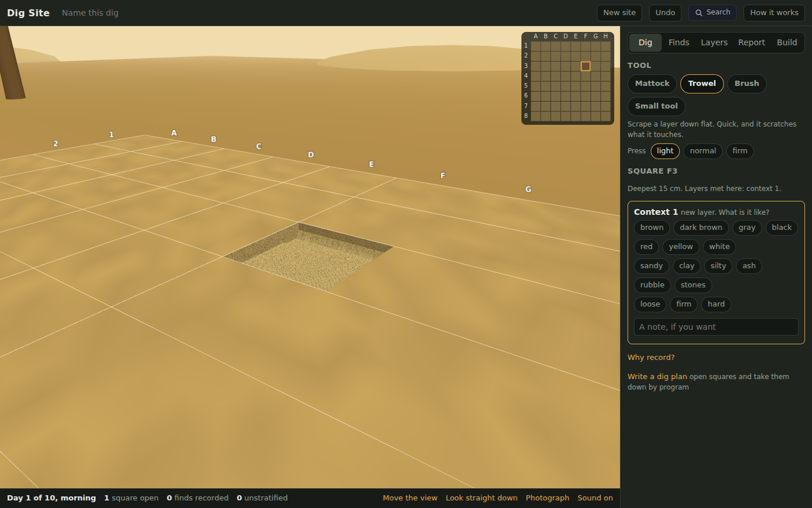Image resolution: width=812 pixels, height=508 pixels.
Task: Select the Small tool
Action: [656, 106]
